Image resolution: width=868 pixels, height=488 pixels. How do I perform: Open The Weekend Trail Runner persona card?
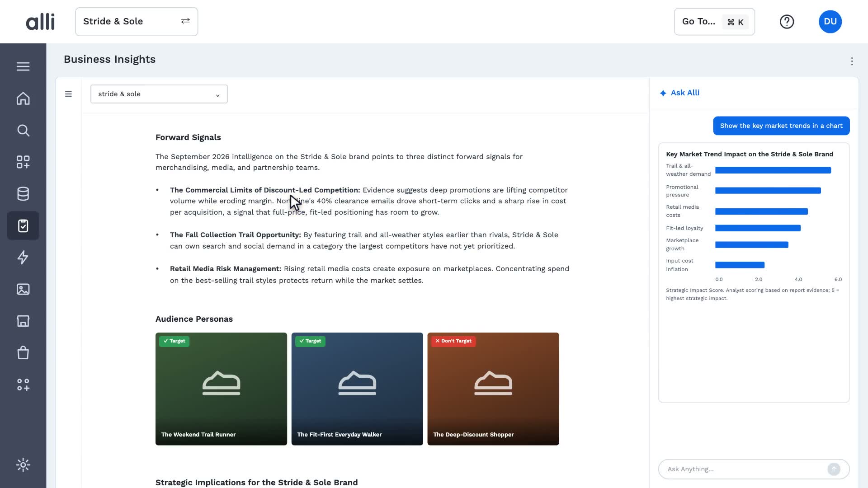[221, 389]
